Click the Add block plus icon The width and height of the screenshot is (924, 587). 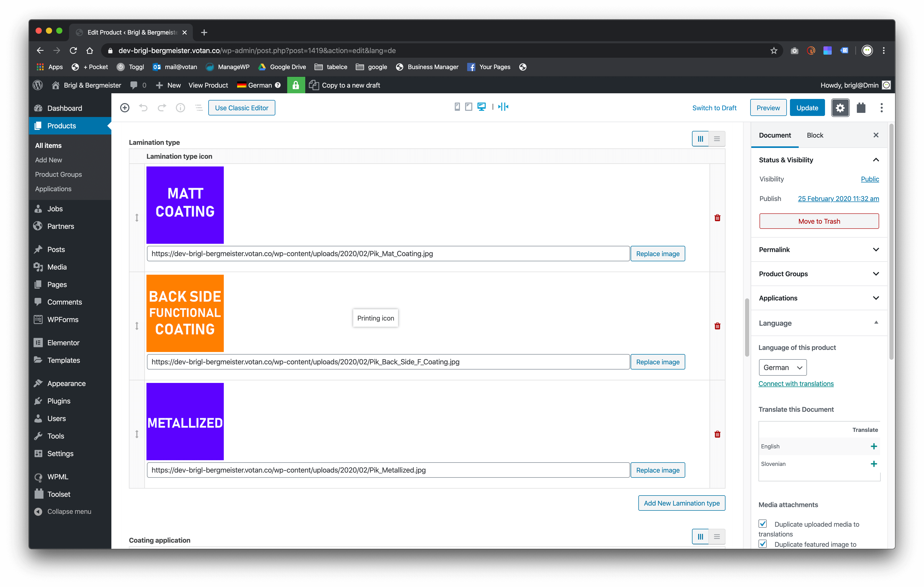coord(125,108)
